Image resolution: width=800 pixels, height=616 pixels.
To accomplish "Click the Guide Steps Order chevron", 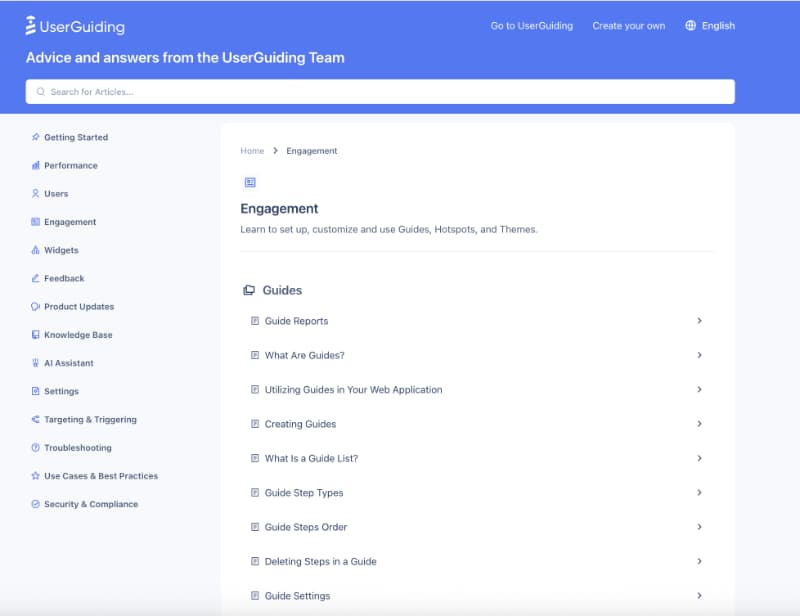I will (x=699, y=527).
